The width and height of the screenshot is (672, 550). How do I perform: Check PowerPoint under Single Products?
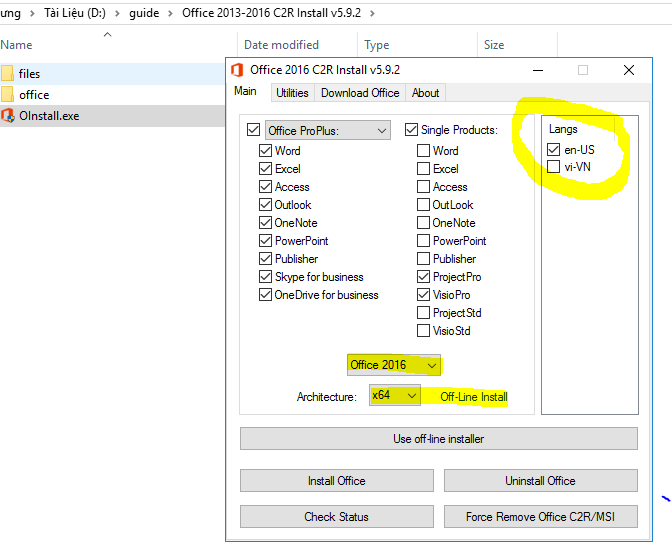coord(423,240)
